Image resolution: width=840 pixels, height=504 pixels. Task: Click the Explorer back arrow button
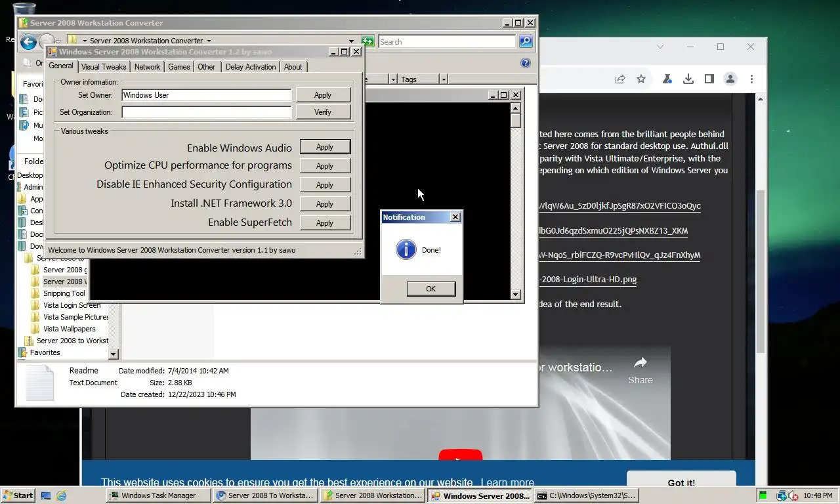tap(28, 42)
